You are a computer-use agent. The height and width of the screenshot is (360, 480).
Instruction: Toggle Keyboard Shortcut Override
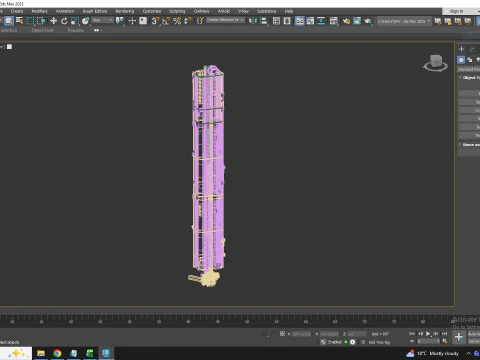coord(143,21)
